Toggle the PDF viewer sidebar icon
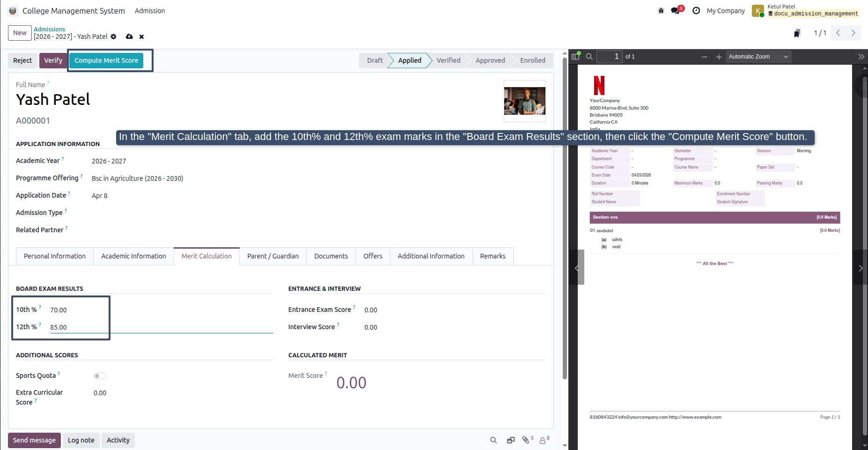Image resolution: width=868 pixels, height=450 pixels. click(x=575, y=57)
